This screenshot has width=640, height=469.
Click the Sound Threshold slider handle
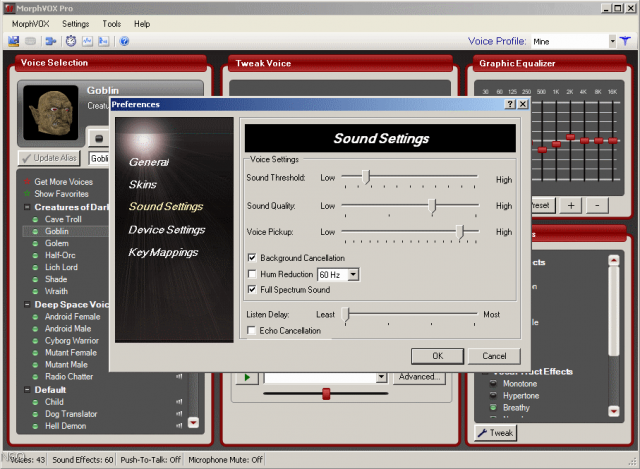pos(366,178)
